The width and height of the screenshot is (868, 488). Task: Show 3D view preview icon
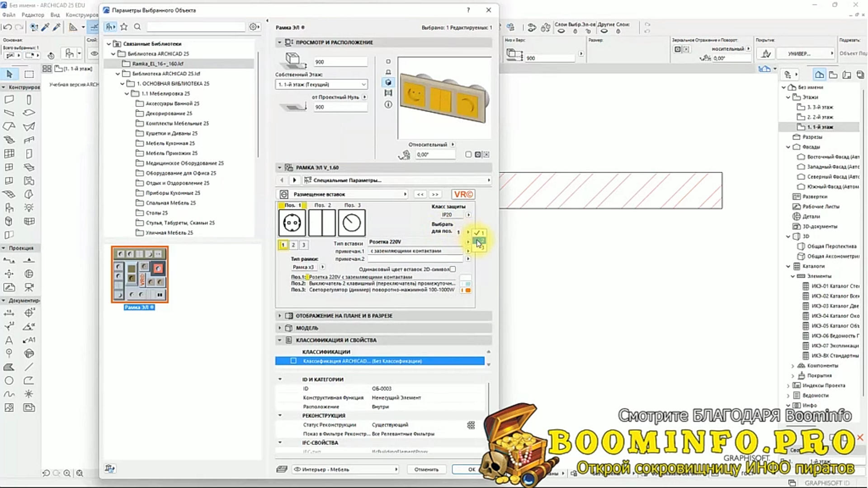click(388, 82)
